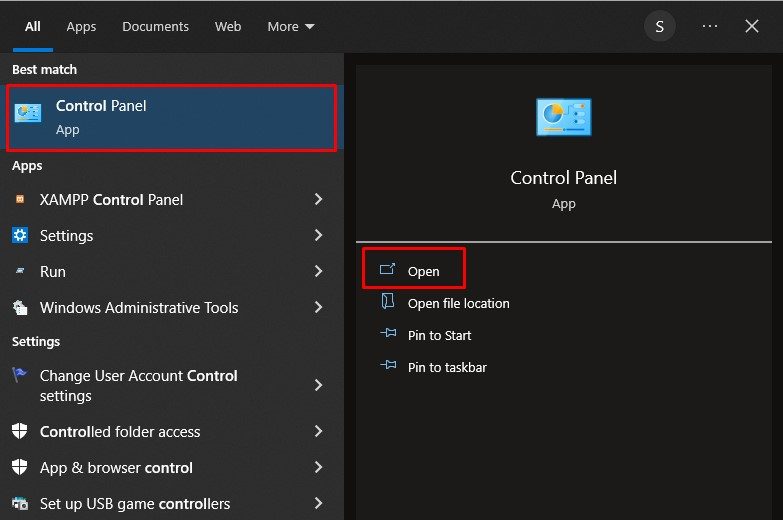
Task: Click the shield icon for App & browser control
Action: (19, 467)
